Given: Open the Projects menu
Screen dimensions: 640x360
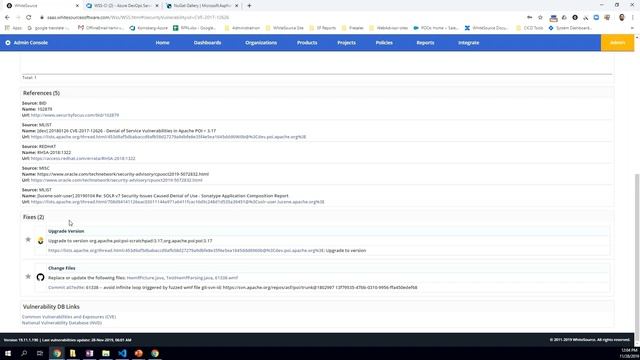Looking at the screenshot, I should click(x=347, y=42).
